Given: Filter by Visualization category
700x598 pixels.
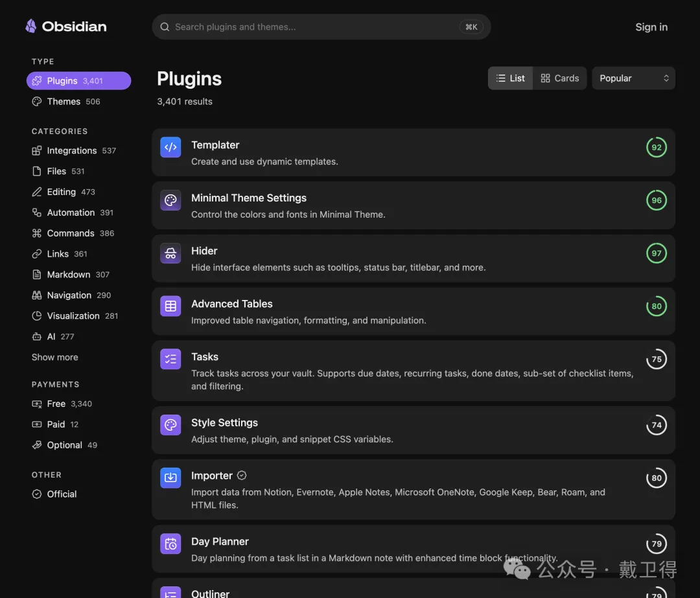Looking at the screenshot, I should (75, 316).
